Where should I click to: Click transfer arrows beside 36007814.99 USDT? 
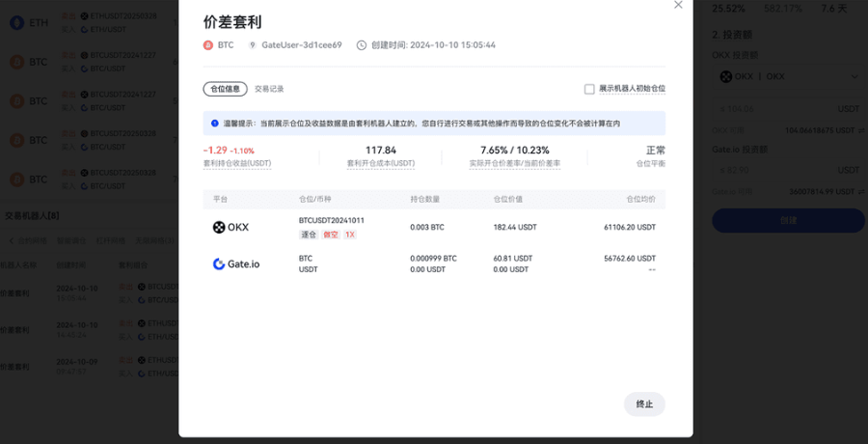[x=862, y=191]
